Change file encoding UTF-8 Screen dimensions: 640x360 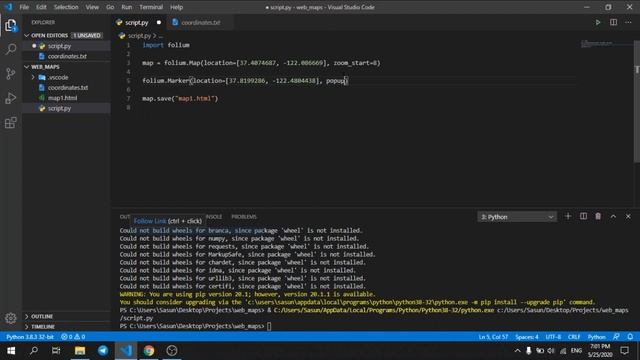point(553,337)
